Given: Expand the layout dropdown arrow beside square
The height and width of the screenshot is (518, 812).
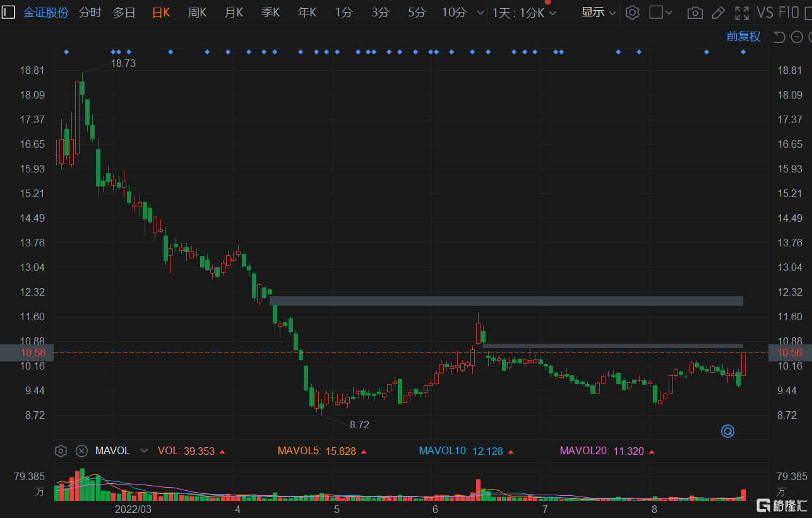Looking at the screenshot, I should (x=669, y=13).
